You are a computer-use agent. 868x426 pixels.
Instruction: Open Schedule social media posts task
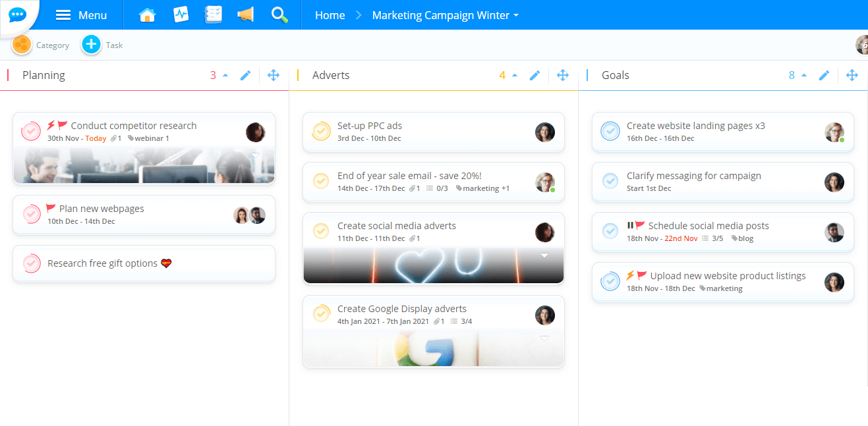pyautogui.click(x=709, y=226)
